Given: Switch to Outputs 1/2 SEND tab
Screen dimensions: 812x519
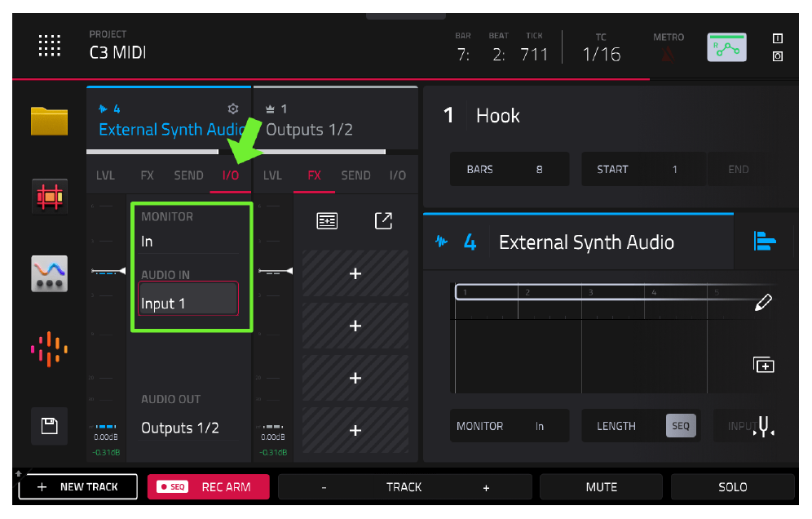Looking at the screenshot, I should [x=355, y=175].
